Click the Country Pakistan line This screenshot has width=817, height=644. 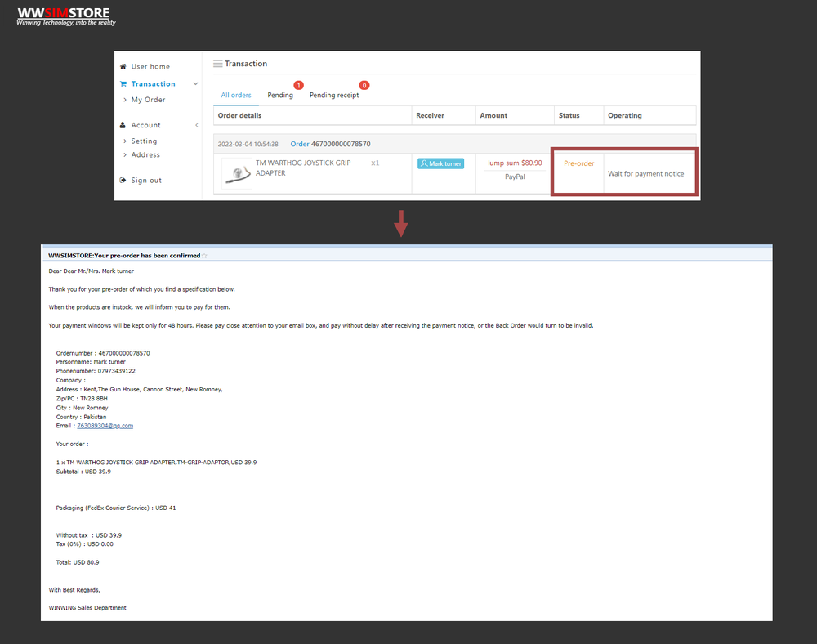pyautogui.click(x=81, y=417)
